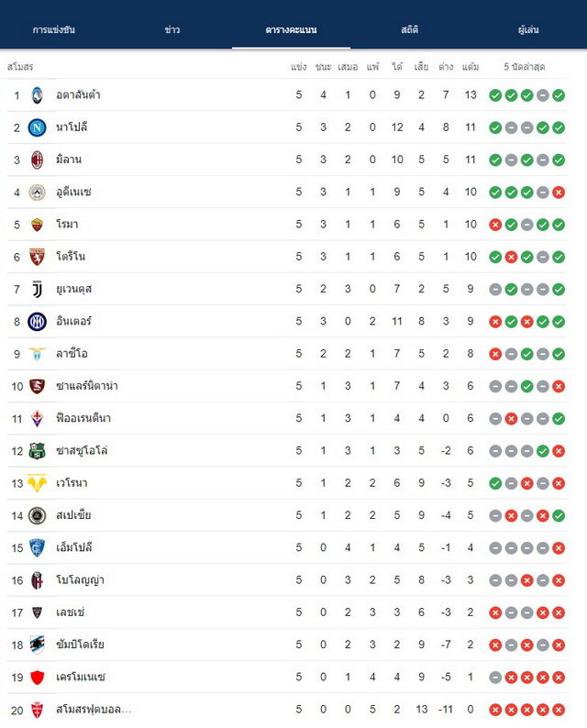This screenshot has width=587, height=728.
Task: Open the อตาลันต้า team link
Action: (x=78, y=95)
